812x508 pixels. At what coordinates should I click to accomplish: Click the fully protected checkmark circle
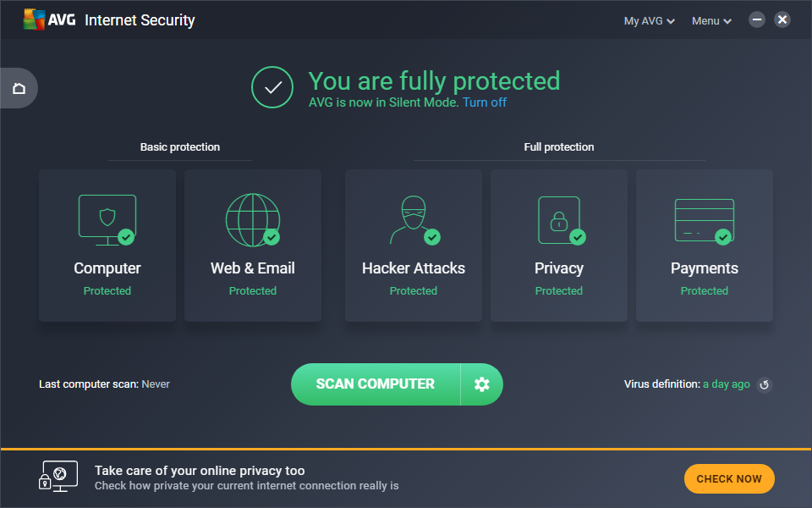pyautogui.click(x=272, y=87)
